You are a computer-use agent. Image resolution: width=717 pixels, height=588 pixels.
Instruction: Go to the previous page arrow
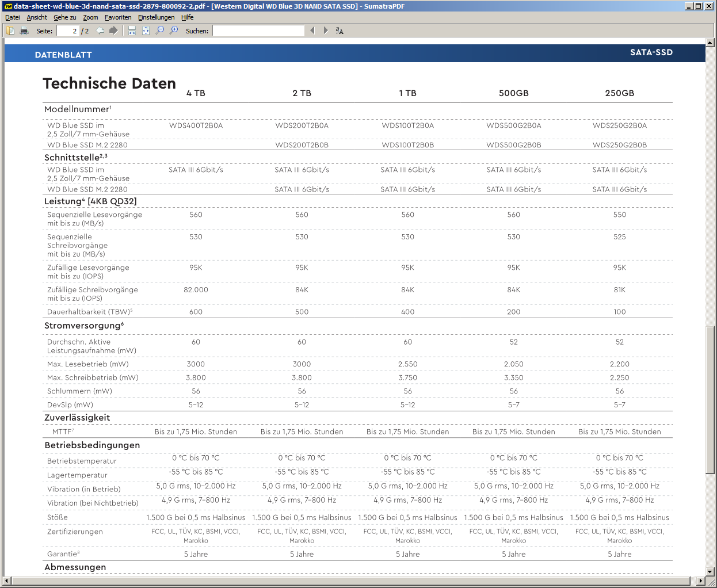click(100, 30)
